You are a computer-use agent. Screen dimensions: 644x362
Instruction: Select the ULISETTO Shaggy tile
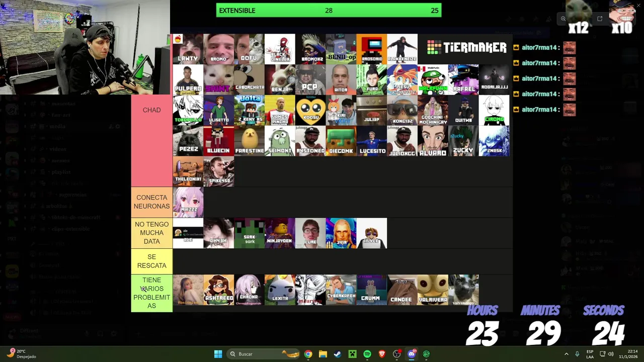tap(218, 110)
